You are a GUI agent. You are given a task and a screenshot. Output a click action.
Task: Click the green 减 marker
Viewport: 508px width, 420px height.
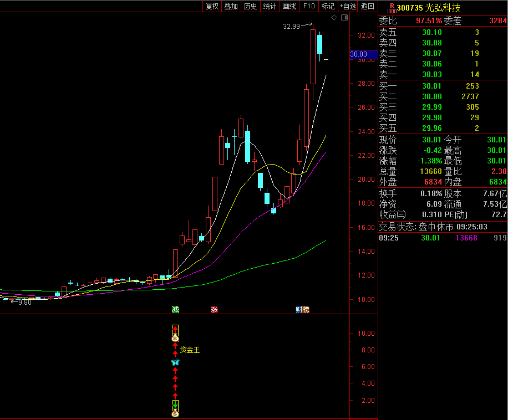click(175, 310)
